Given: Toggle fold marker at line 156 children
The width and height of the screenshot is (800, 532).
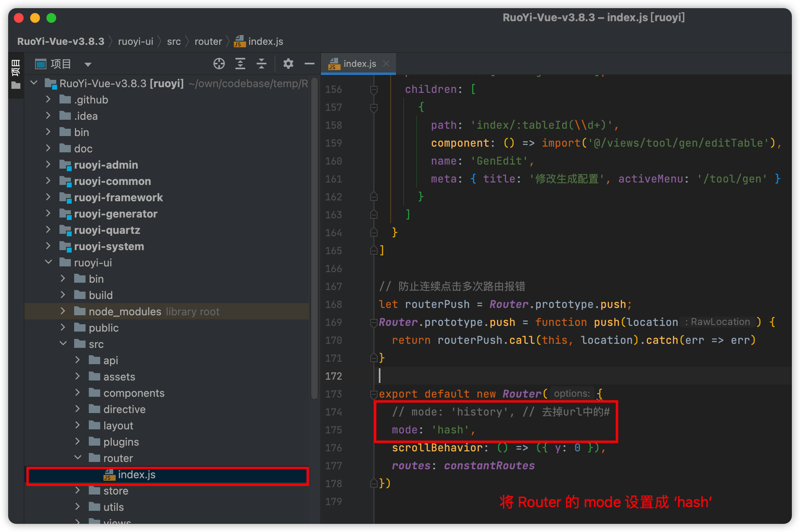Looking at the screenshot, I should click(374, 90).
